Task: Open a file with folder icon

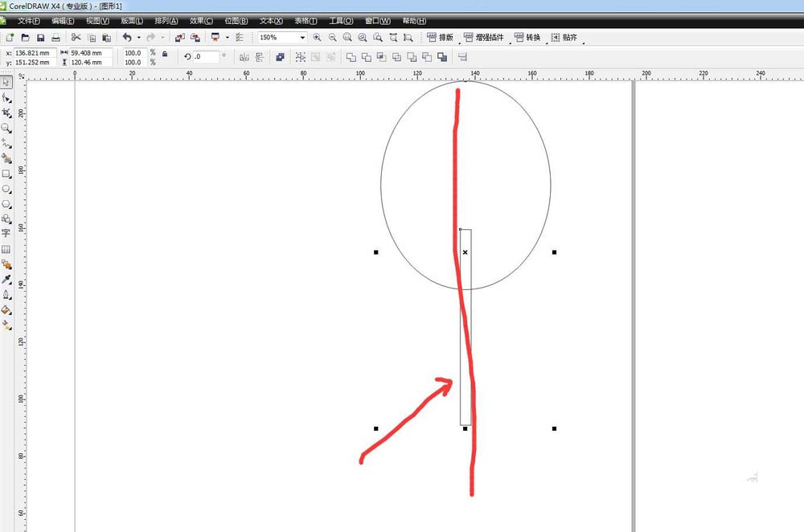Action: click(x=25, y=38)
